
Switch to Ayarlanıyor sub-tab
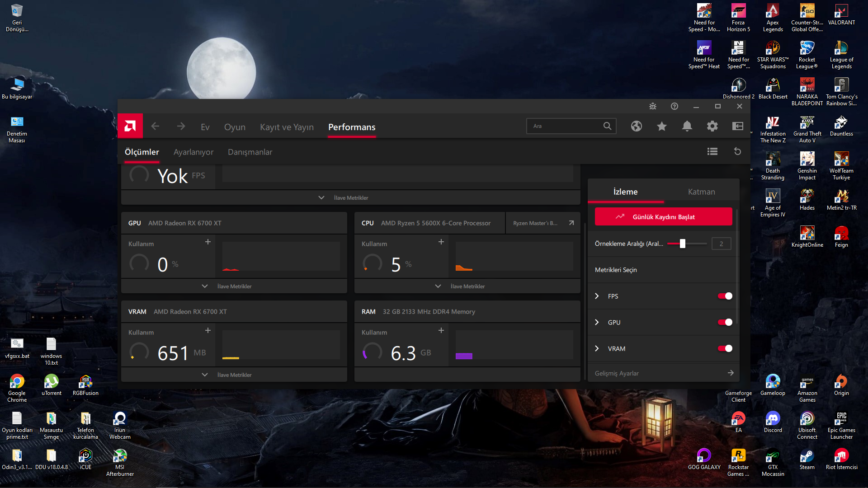click(x=193, y=152)
